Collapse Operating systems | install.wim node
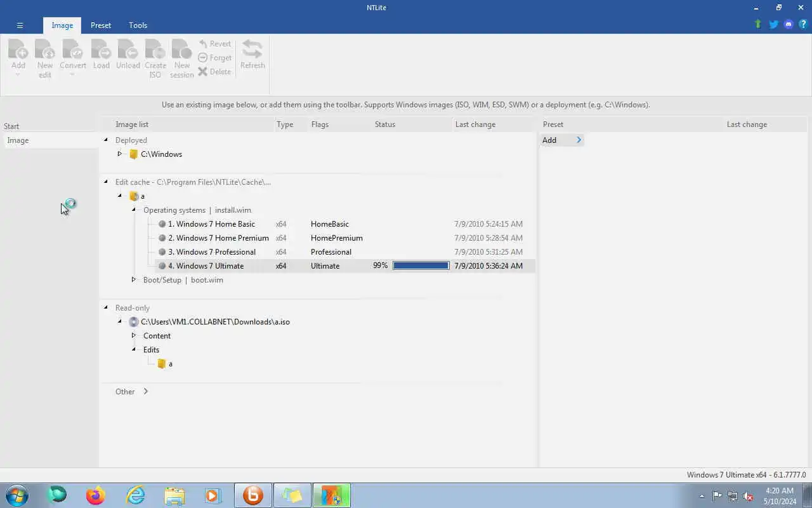The width and height of the screenshot is (812, 508). click(134, 210)
